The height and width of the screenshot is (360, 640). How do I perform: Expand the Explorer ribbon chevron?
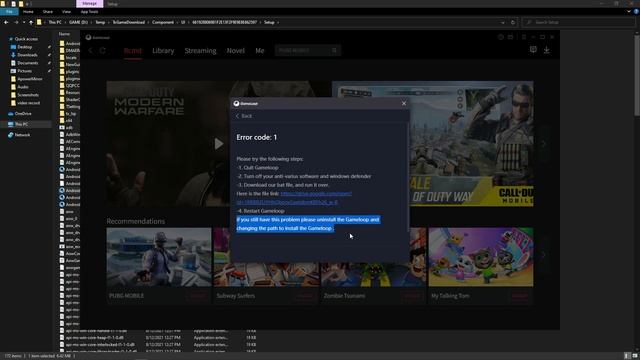629,12
